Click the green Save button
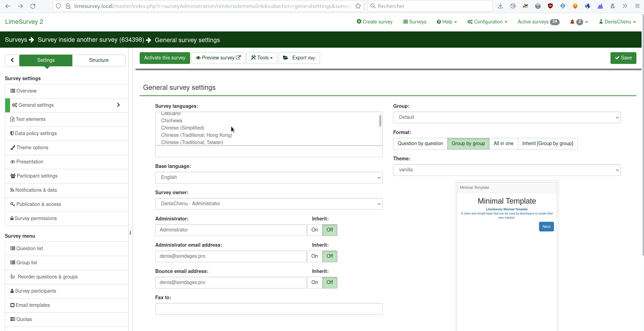644x331 pixels. pyautogui.click(x=623, y=58)
